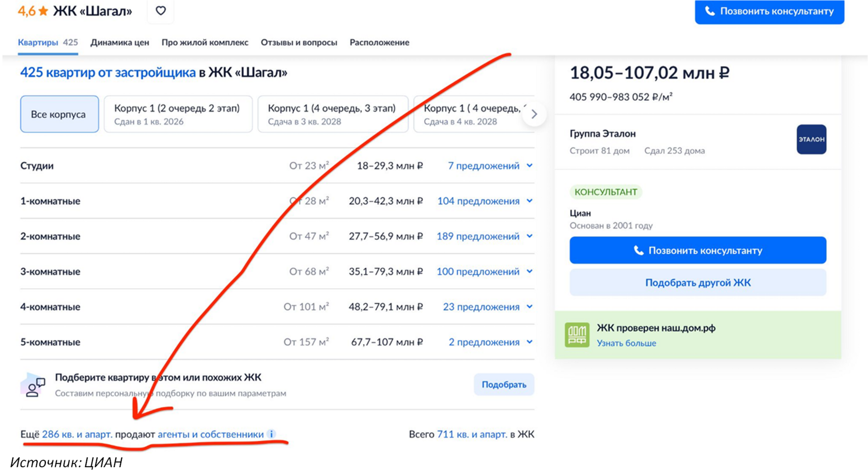Open the 286 кв. и апарт. link
This screenshot has height=475, width=868.
click(x=77, y=434)
